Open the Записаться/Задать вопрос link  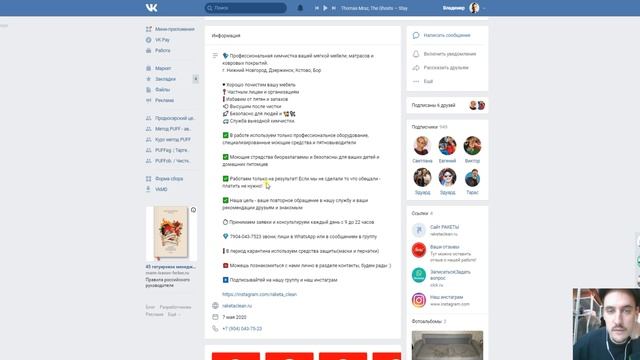[x=450, y=275]
